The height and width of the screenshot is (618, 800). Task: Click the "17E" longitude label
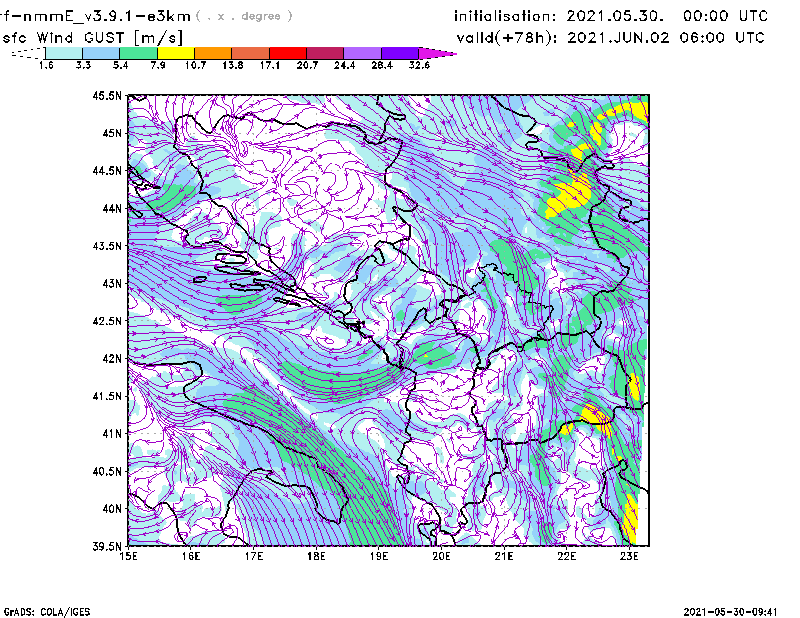click(254, 556)
